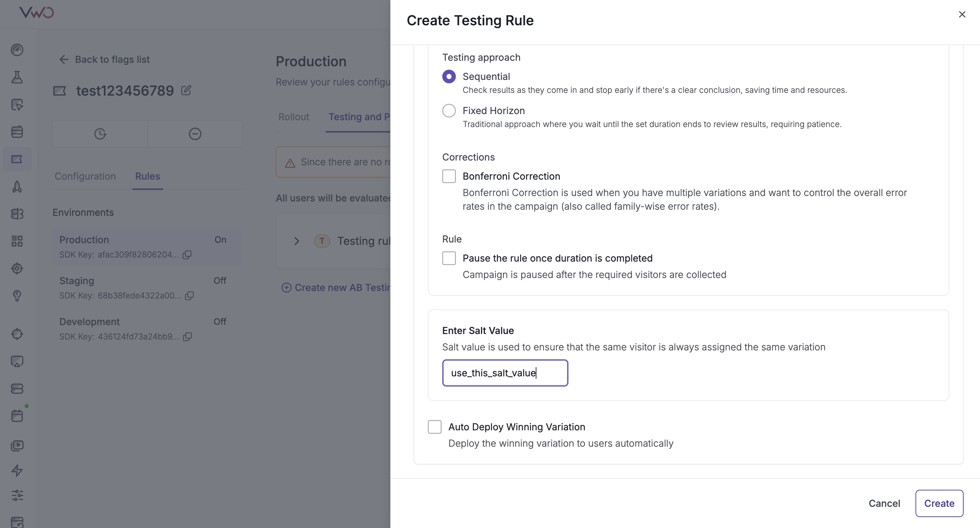Click the clock history icon button
The height and width of the screenshot is (528, 980).
tap(100, 134)
